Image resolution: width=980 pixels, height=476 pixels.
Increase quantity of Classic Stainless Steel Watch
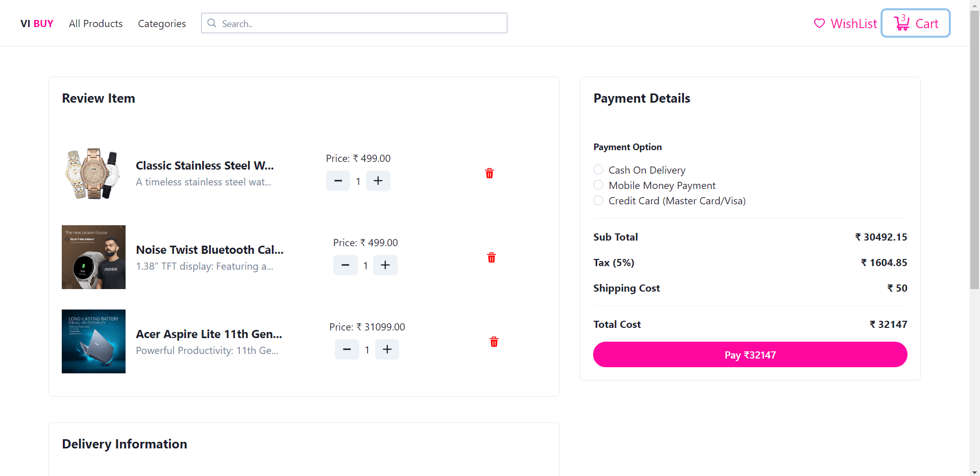pyautogui.click(x=378, y=181)
